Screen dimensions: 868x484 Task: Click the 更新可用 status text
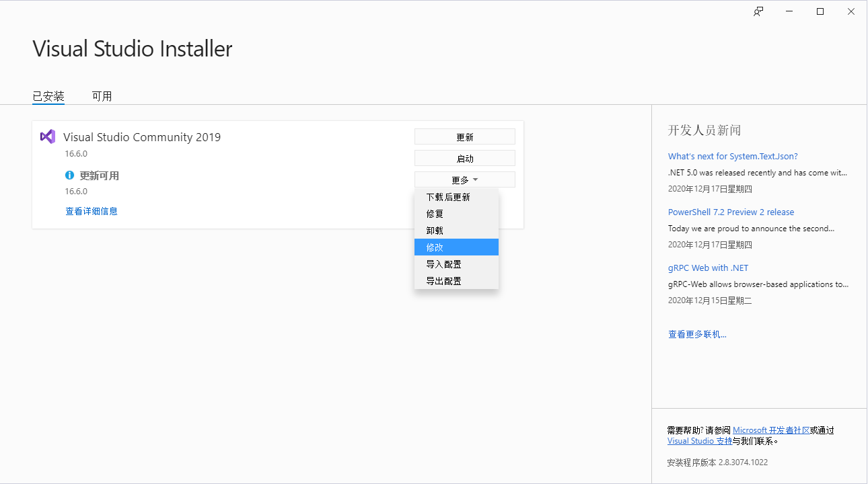tap(100, 175)
